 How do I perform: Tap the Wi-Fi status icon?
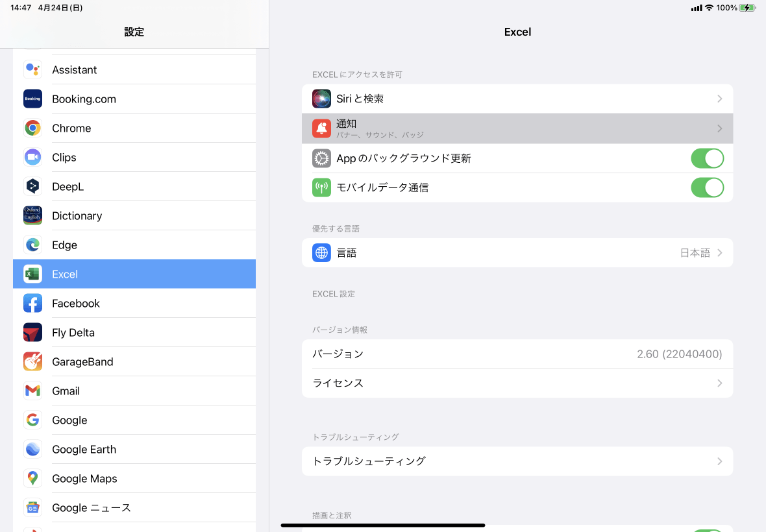709,8
